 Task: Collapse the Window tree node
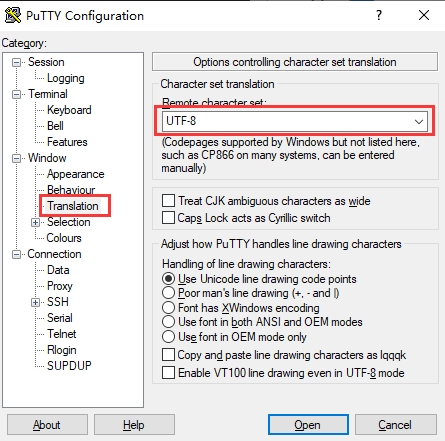[16, 158]
